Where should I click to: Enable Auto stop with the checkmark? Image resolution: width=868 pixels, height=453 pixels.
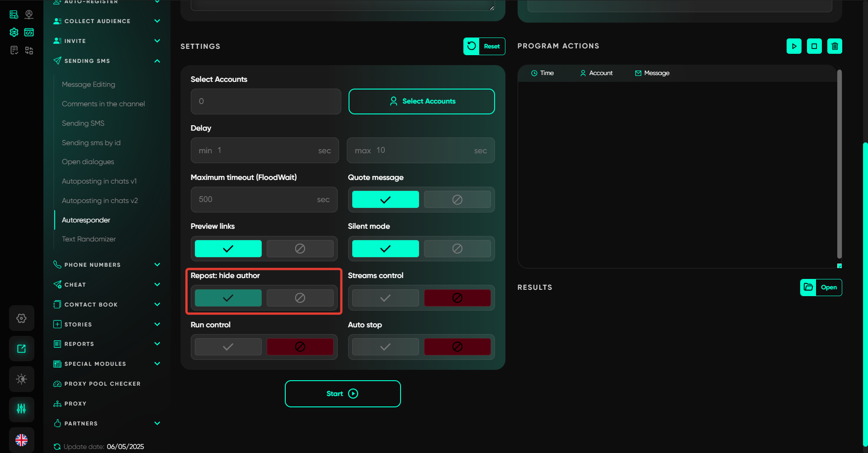(385, 347)
